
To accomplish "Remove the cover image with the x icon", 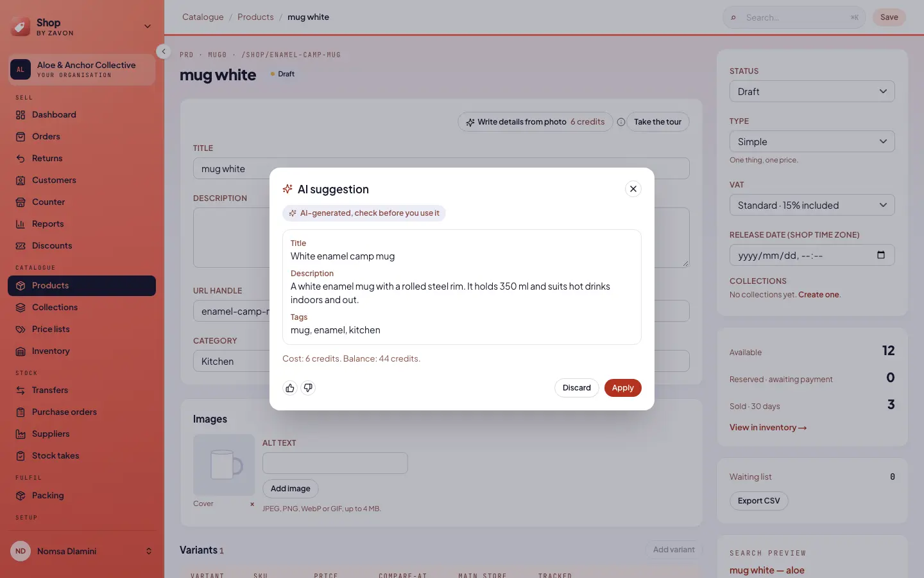I will pyautogui.click(x=252, y=504).
